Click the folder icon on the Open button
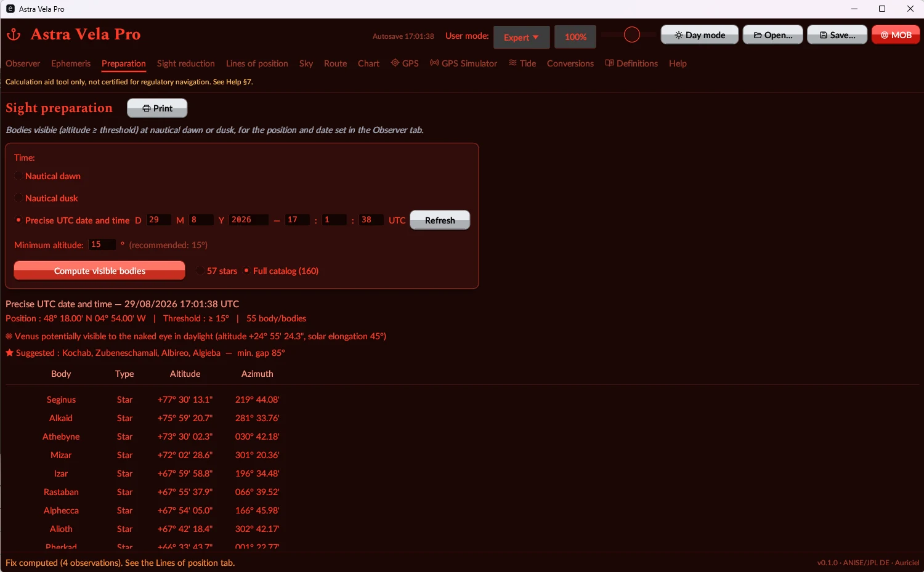924x572 pixels. pos(758,35)
